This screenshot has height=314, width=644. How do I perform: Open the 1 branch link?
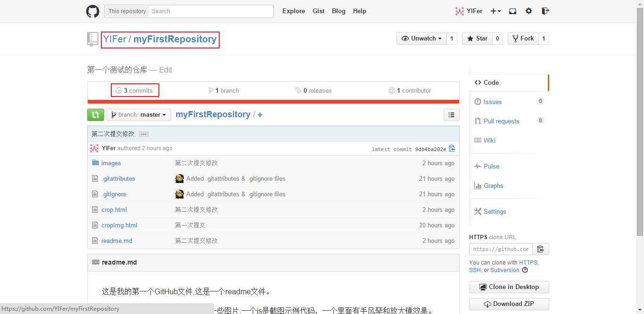(x=224, y=90)
